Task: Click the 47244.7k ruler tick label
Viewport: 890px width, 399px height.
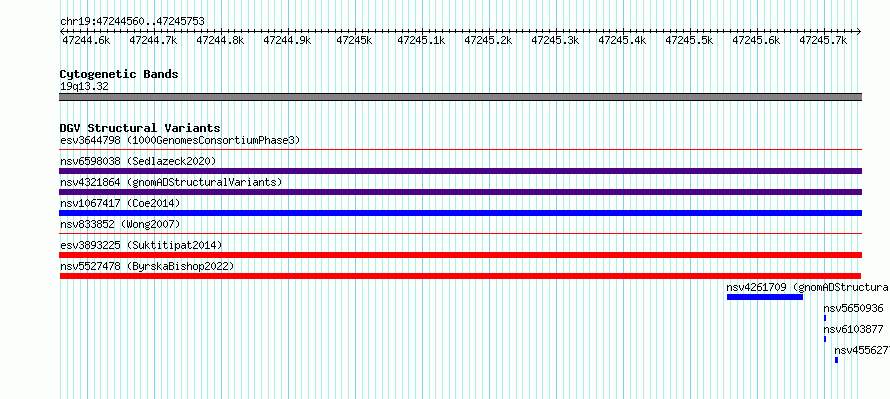Action: (153, 40)
